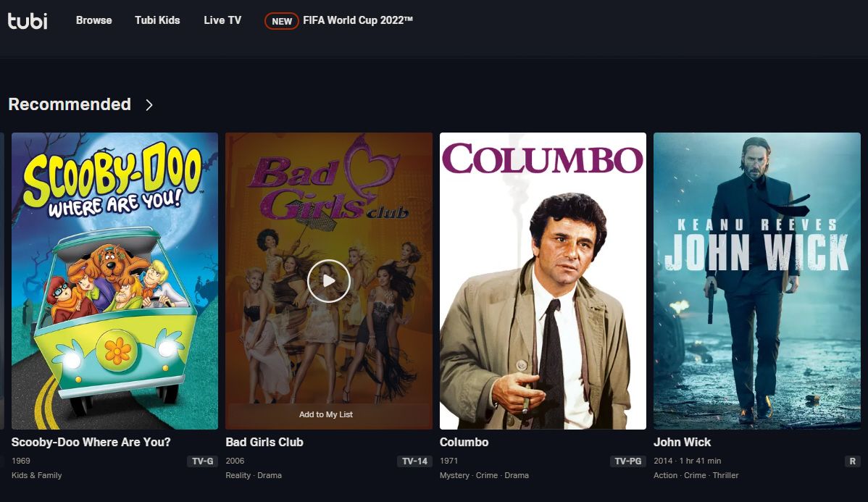Image resolution: width=868 pixels, height=502 pixels.
Task: Click the Recommended heading
Action: click(x=70, y=104)
